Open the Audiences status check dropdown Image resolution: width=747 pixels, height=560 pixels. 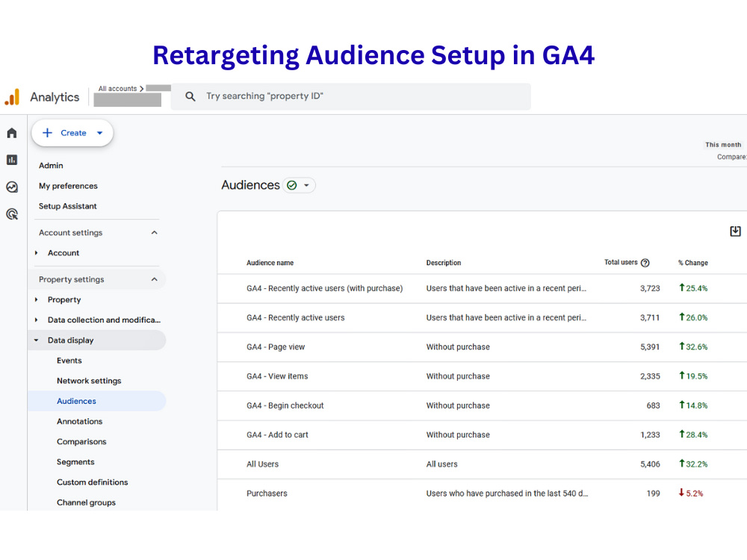(300, 185)
